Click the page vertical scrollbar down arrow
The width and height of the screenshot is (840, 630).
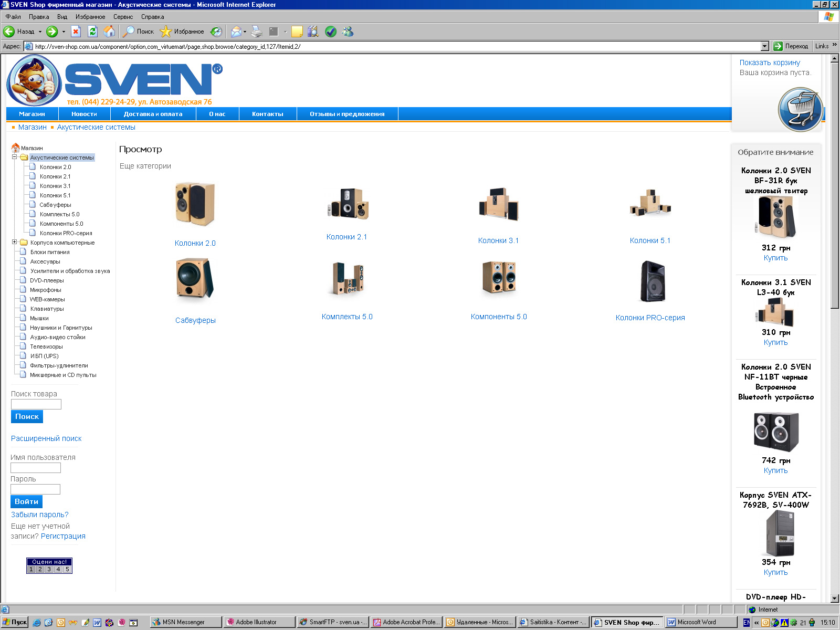point(835,598)
